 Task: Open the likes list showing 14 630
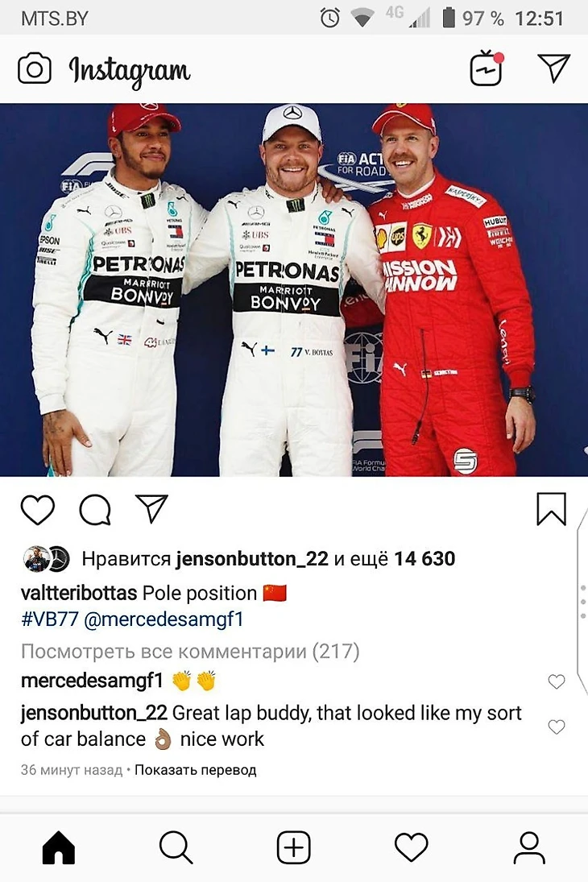[x=424, y=558]
